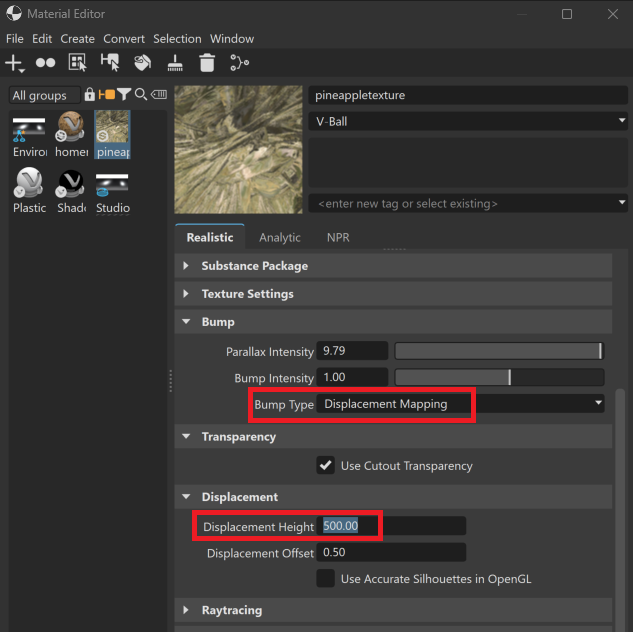This screenshot has width=633, height=632.
Task: Click the create new material plus icon
Action: (x=15, y=63)
